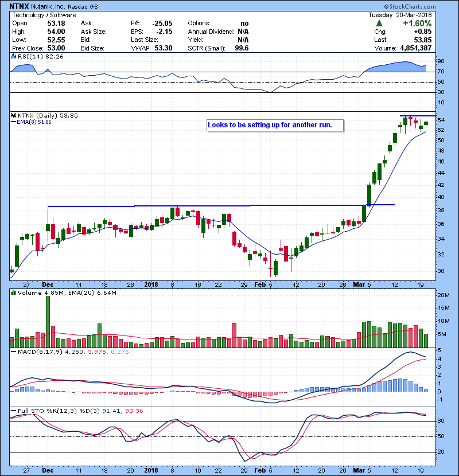Click the Low value 52.55
This screenshot has height=476, width=459.
(x=56, y=40)
